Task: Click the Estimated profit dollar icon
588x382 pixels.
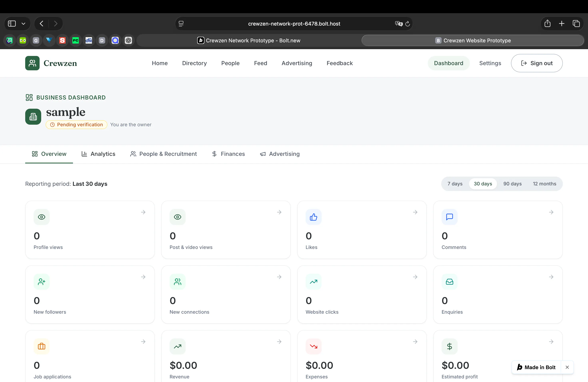Action: pos(449,346)
